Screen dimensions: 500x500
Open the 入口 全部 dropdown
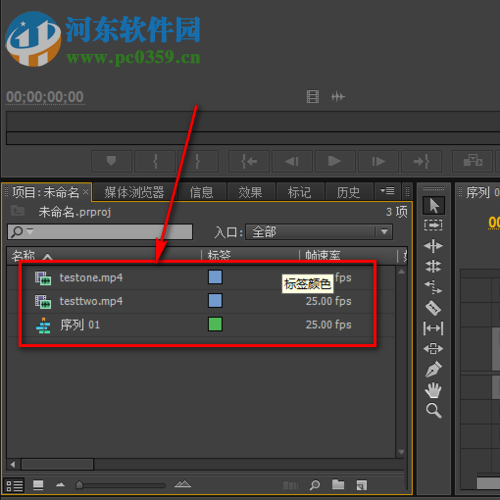pos(319,232)
